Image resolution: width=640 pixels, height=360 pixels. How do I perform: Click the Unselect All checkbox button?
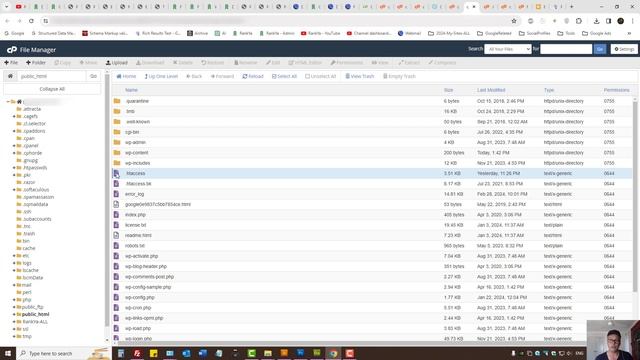320,76
